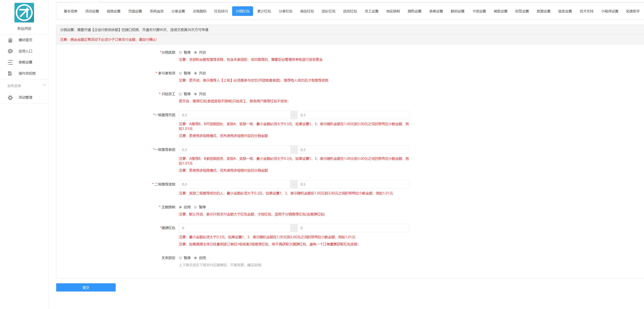Switch to the 表单设置 tab

click(436, 11)
